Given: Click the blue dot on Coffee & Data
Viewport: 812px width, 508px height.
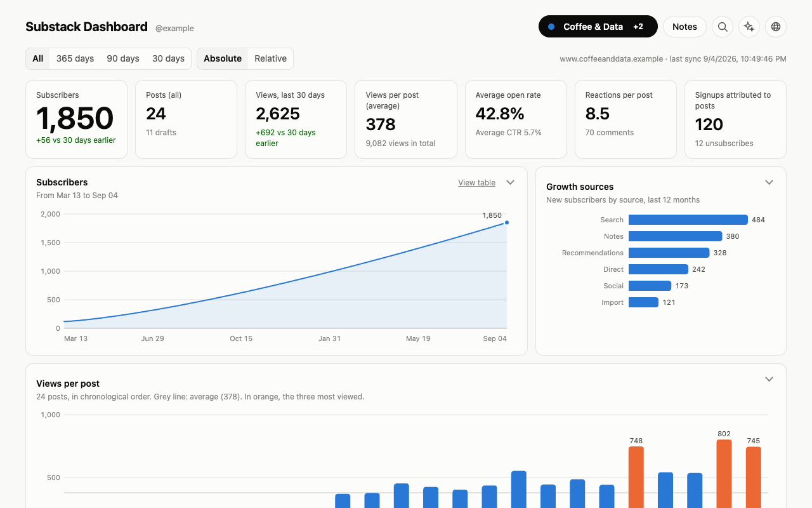Looking at the screenshot, I should (551, 27).
